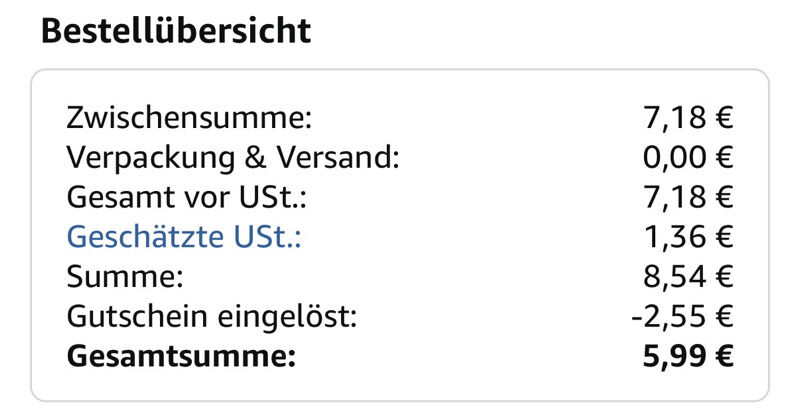The image size is (800, 417).
Task: Select the Summe label
Action: point(125,277)
